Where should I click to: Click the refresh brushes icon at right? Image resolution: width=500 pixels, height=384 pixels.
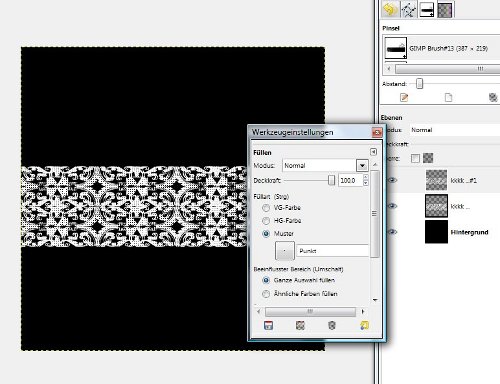coord(493,97)
